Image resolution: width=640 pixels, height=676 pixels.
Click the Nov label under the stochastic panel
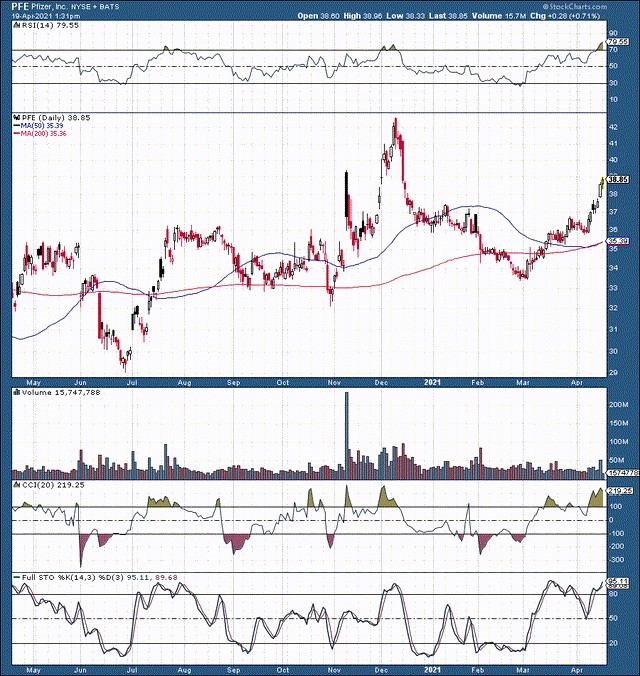click(x=333, y=670)
